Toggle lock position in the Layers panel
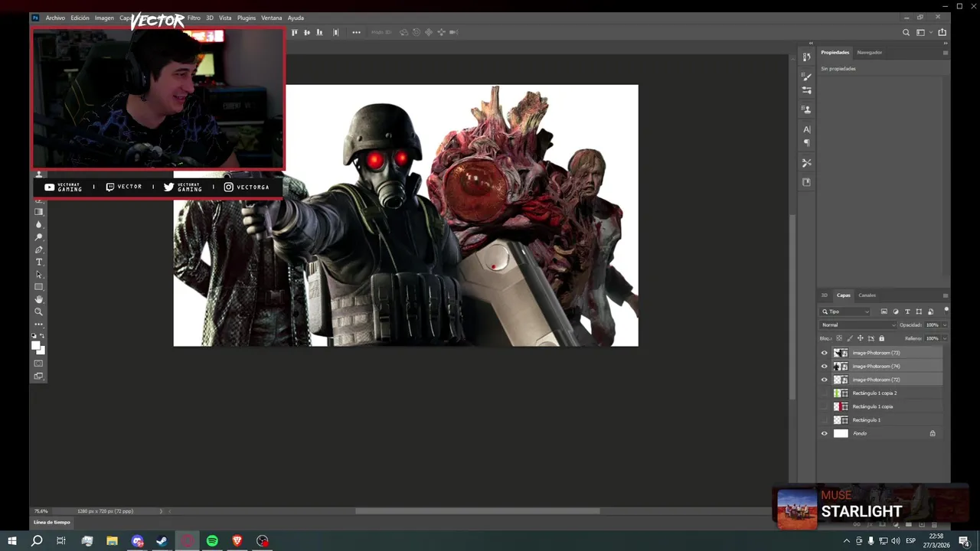 tap(861, 338)
